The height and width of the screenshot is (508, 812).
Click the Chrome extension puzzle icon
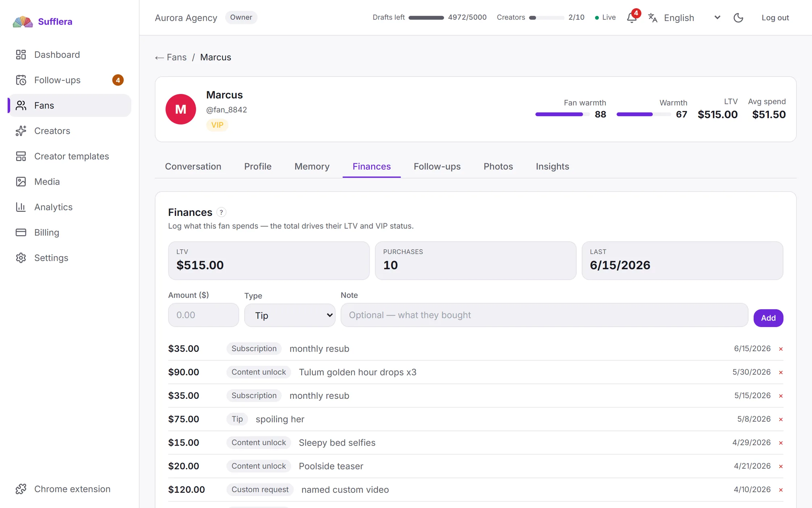pyautogui.click(x=21, y=489)
